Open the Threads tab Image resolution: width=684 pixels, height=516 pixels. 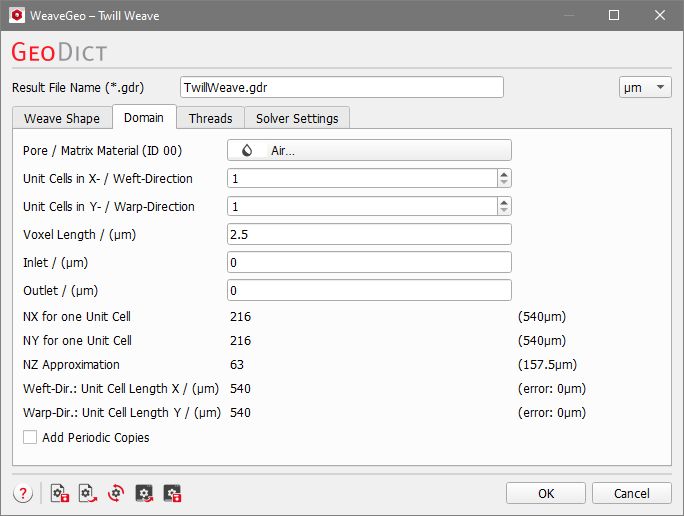point(210,118)
